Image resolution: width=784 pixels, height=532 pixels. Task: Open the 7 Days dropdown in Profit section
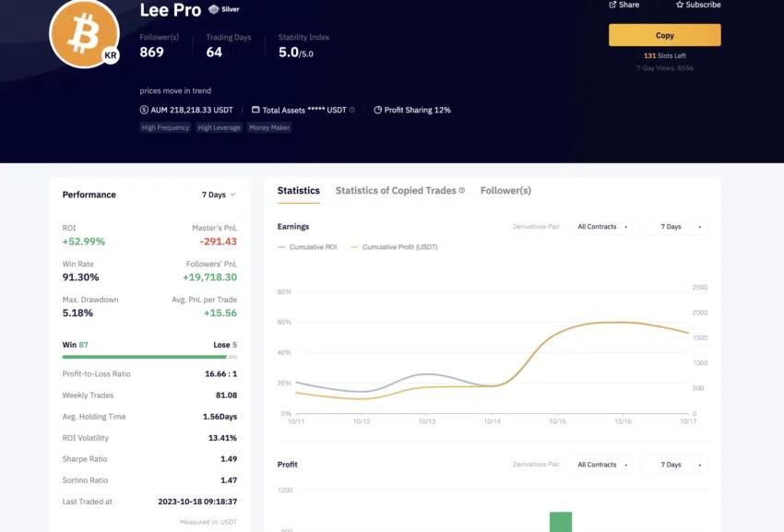click(672, 464)
